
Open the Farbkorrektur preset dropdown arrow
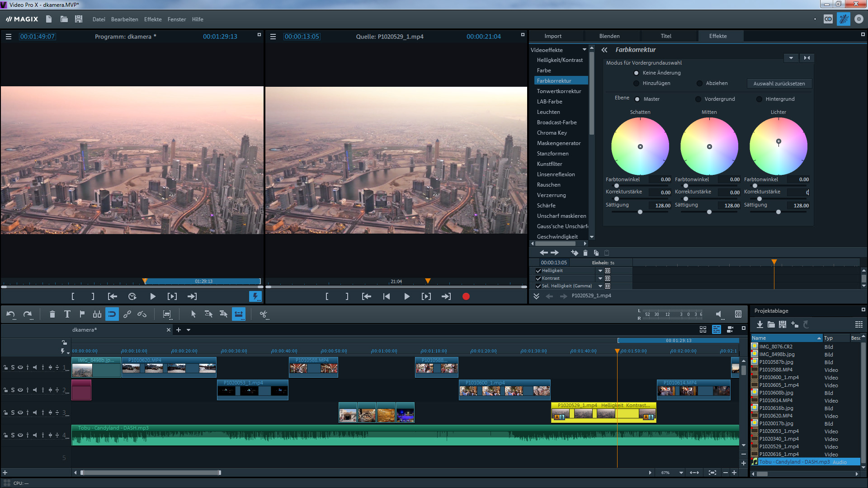tap(791, 58)
